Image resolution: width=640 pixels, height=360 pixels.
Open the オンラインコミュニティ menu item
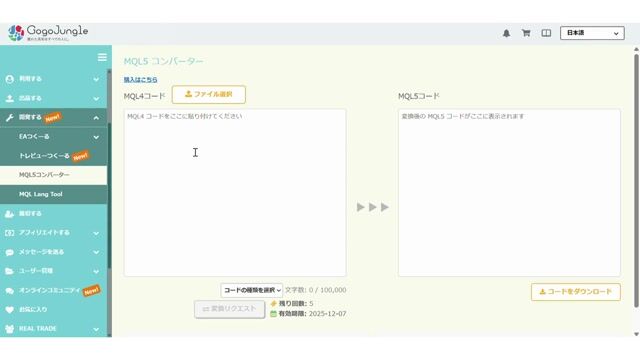coord(53,290)
